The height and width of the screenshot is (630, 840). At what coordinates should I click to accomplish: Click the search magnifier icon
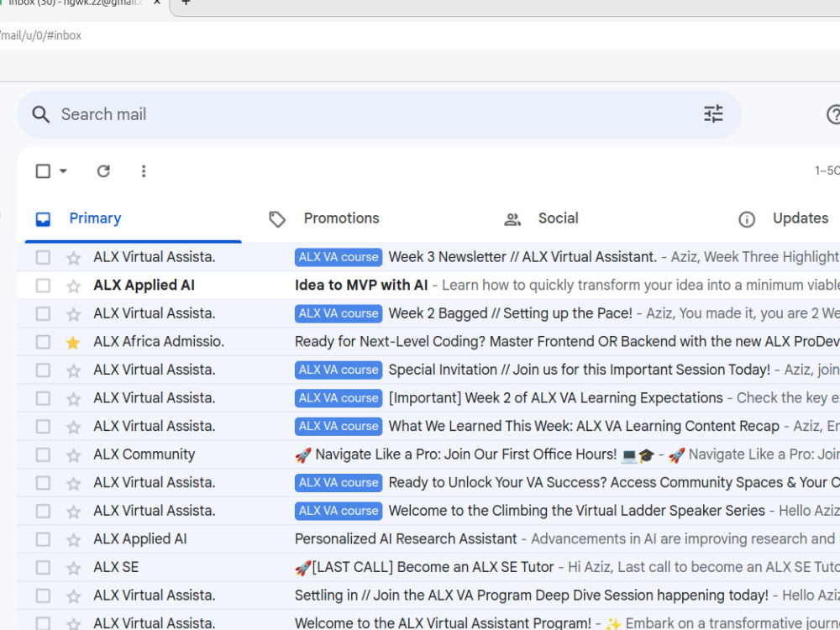40,114
